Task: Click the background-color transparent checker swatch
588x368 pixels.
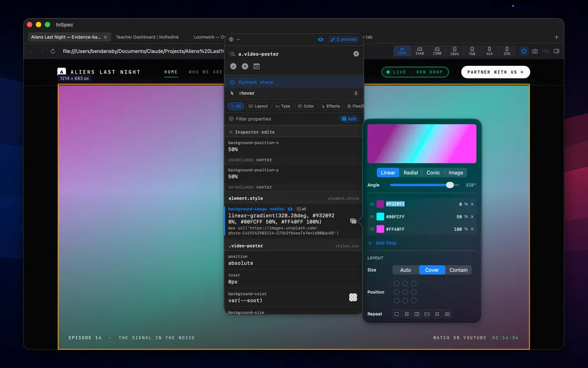Action: pyautogui.click(x=353, y=297)
